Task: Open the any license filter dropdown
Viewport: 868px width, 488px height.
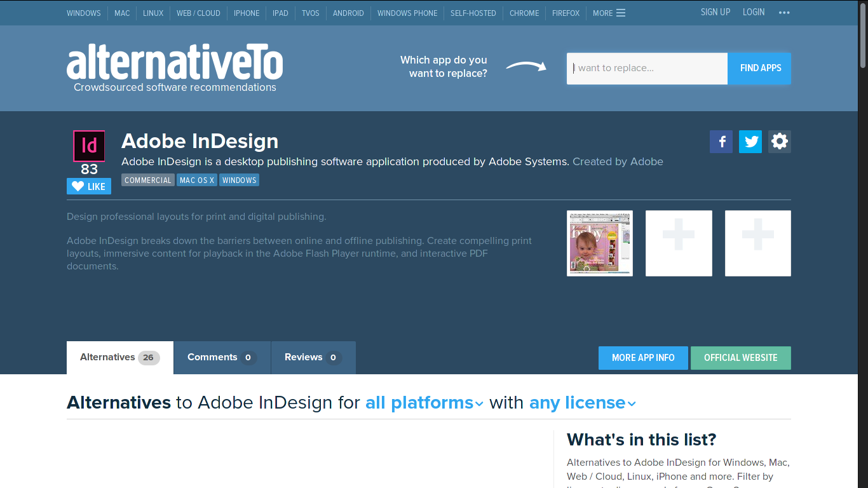Action: pos(583,403)
